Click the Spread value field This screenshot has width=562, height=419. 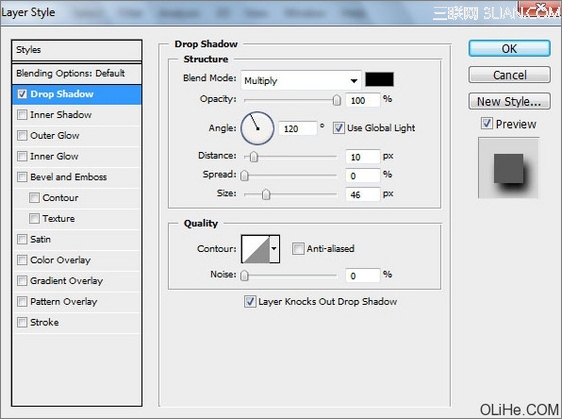click(363, 176)
